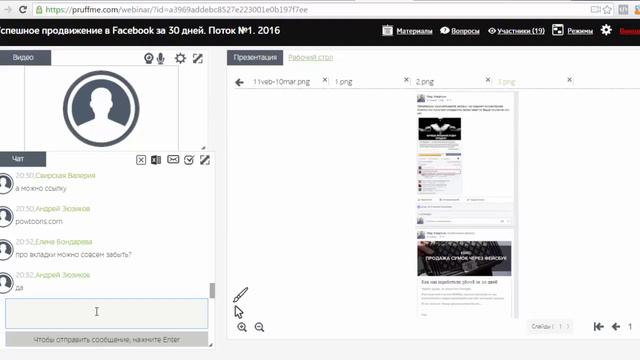Click the calendar icon beside Материалы
The width and height of the screenshot is (640, 360).
[387, 30]
